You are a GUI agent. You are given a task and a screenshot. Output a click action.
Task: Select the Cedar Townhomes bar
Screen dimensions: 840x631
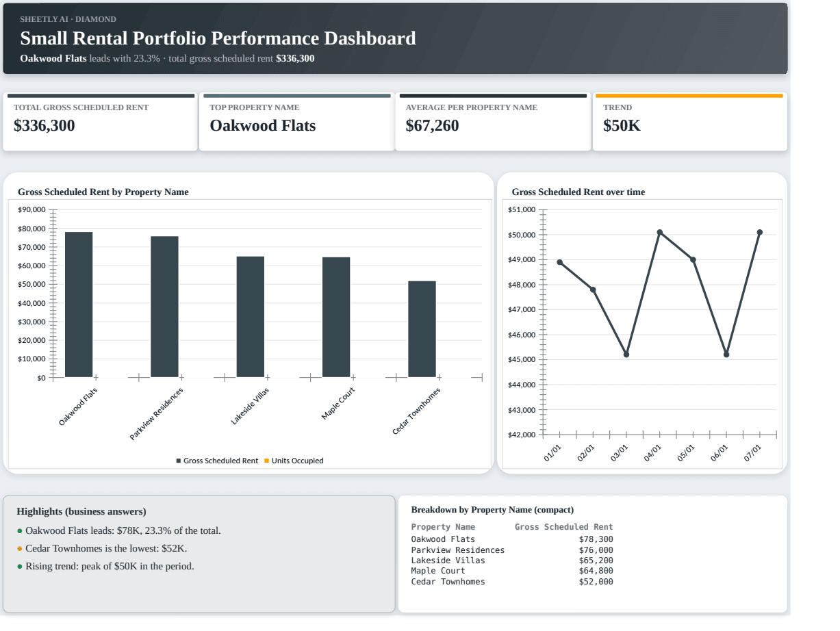click(422, 329)
